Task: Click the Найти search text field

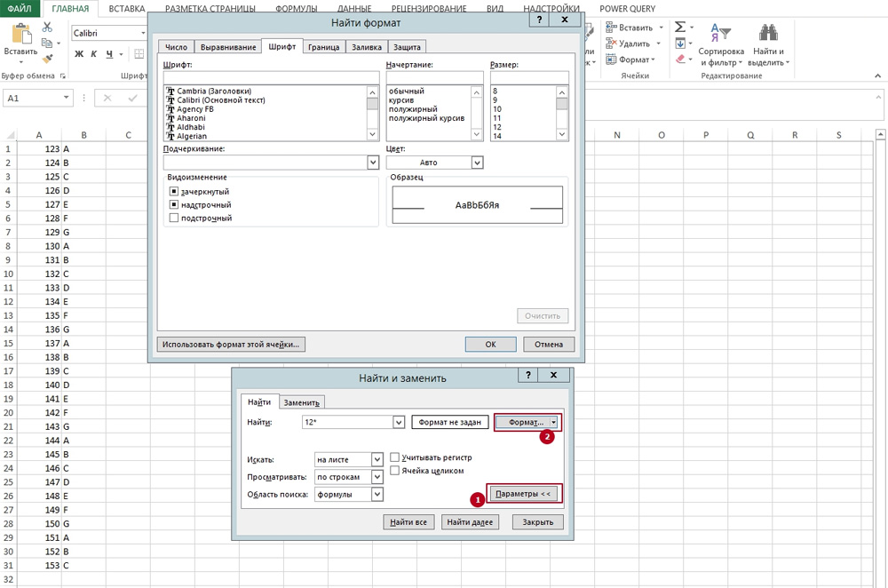Action: coord(346,423)
